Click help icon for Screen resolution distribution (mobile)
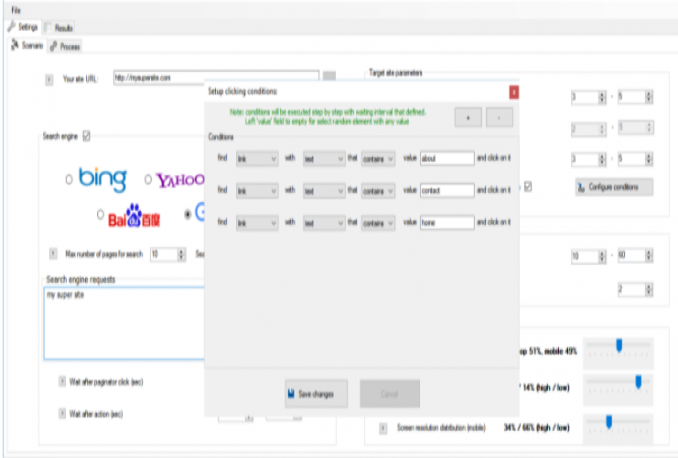This screenshot has height=458, width=678. (x=385, y=429)
